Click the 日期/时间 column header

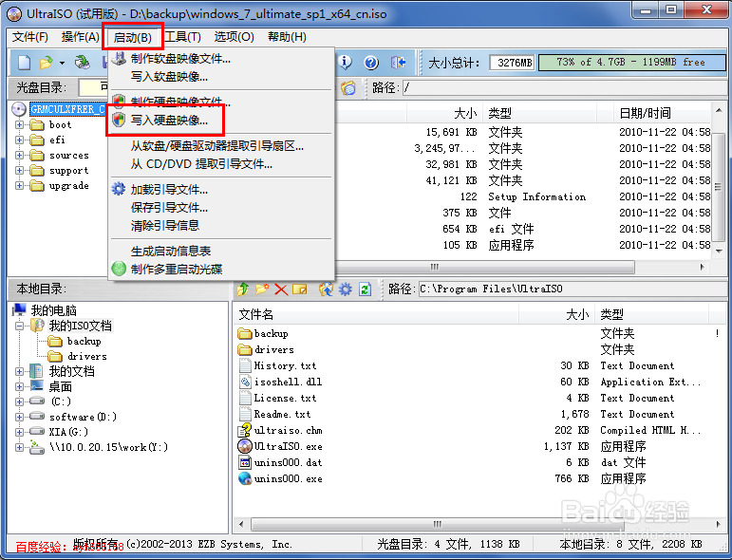pos(662,112)
